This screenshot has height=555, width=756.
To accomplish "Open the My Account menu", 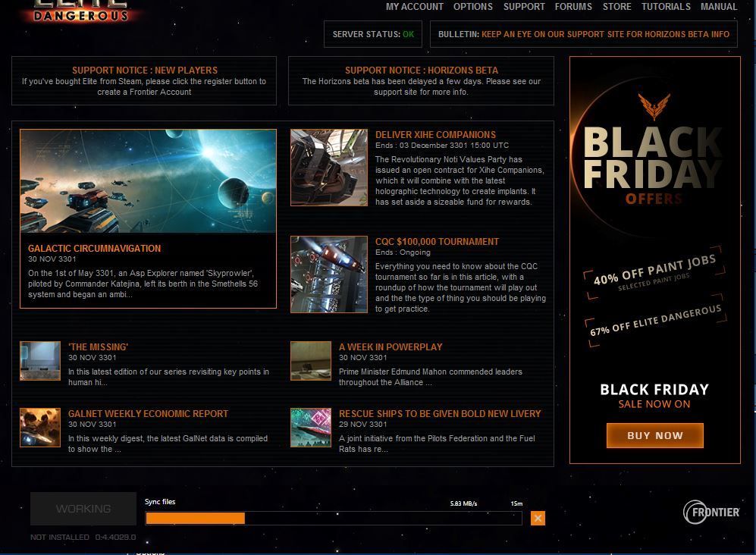I will (415, 7).
